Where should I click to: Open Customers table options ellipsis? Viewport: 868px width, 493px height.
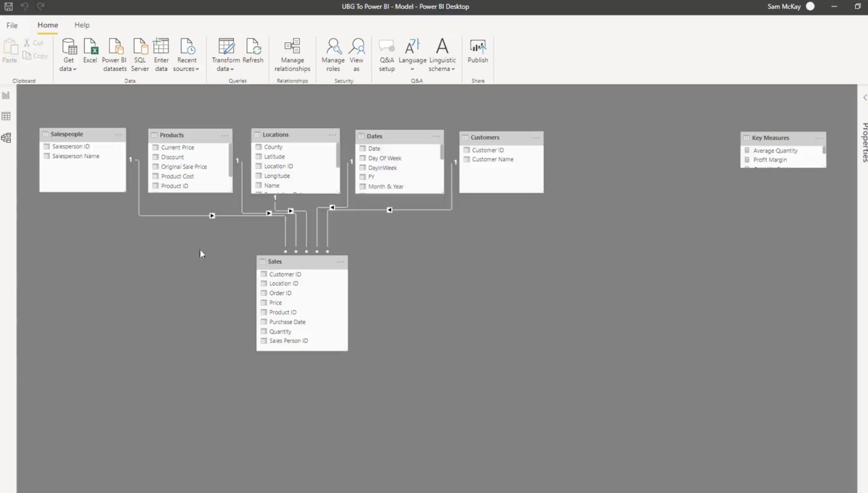(x=536, y=137)
